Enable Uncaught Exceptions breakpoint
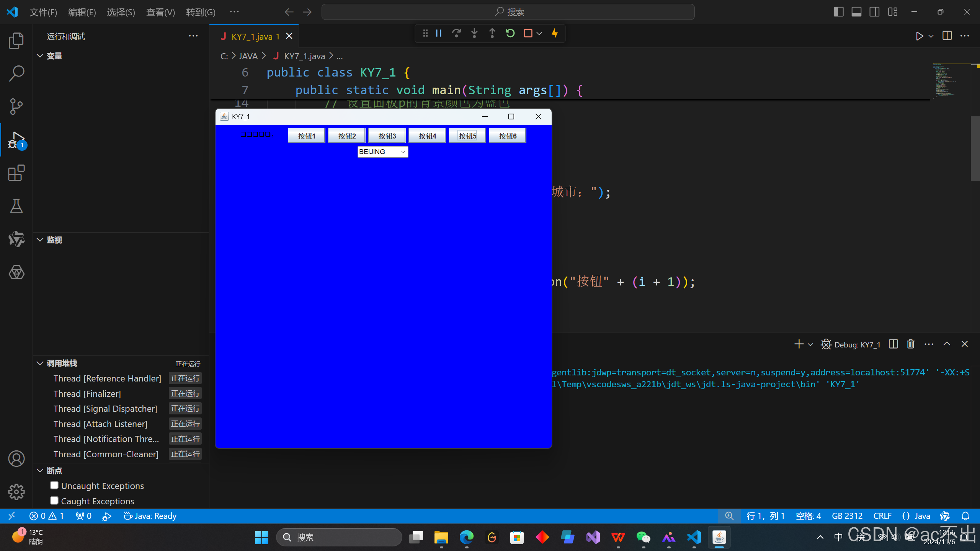This screenshot has width=980, height=551. [54, 485]
